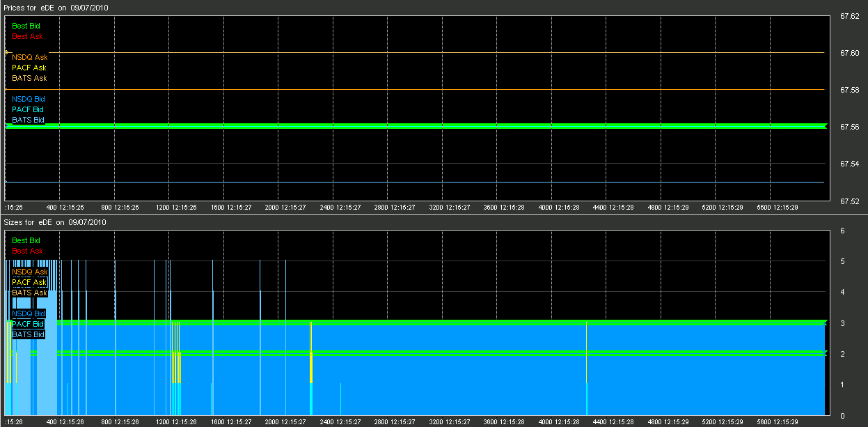The image size is (868, 427).
Task: Click '3600 12:15:28' time label under Sizes chart
Action: [x=503, y=422]
